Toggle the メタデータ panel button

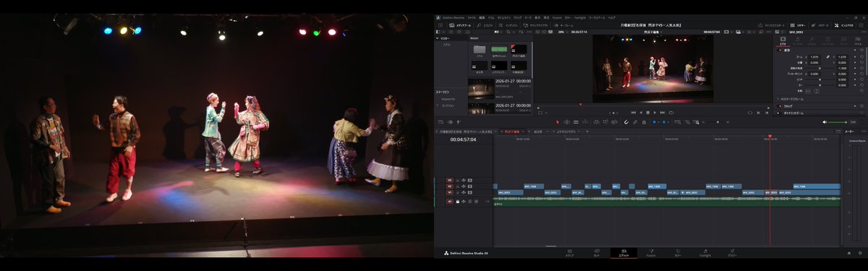pos(820,25)
